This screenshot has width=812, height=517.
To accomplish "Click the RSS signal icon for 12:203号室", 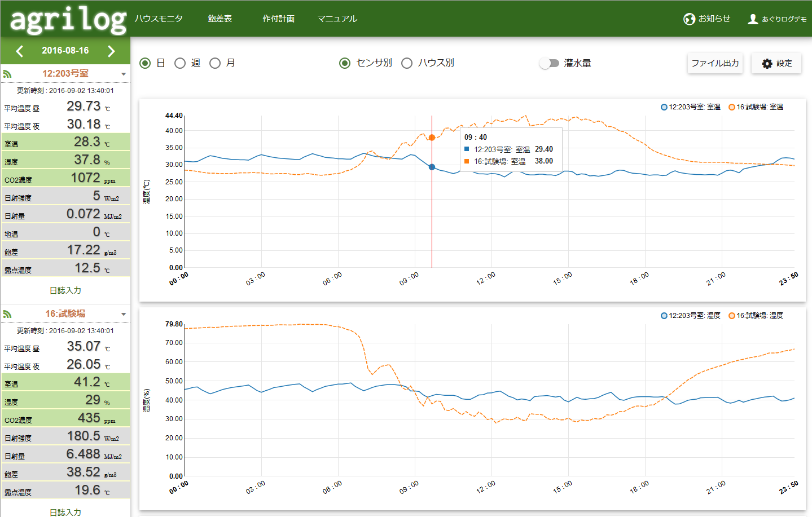I will click(7, 74).
